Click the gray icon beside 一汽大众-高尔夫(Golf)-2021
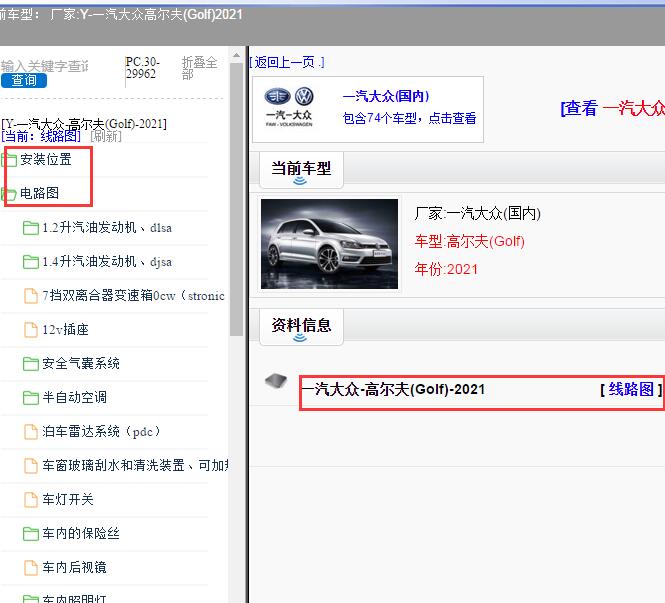 click(276, 380)
